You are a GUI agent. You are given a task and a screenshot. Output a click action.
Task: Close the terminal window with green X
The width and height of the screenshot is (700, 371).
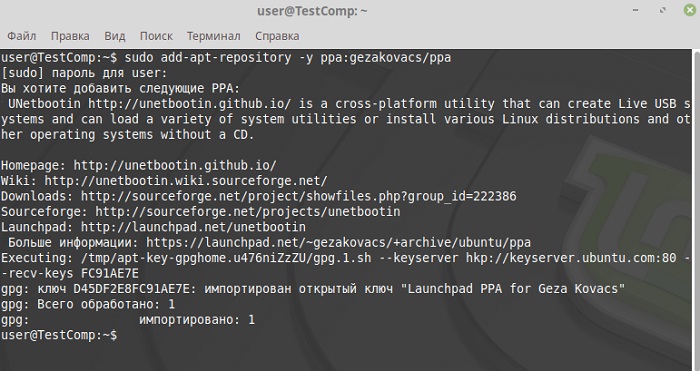(690, 10)
